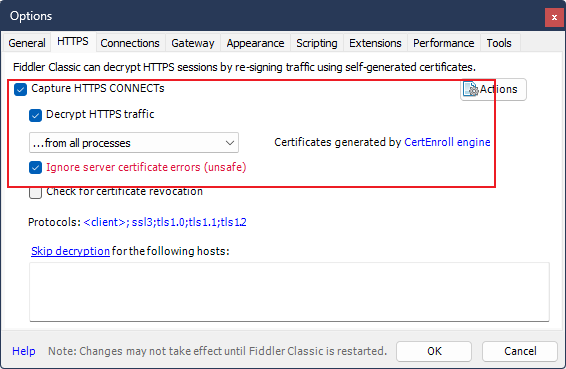Click the Actions certificate icon
This screenshot has width=566, height=369.
(x=471, y=89)
